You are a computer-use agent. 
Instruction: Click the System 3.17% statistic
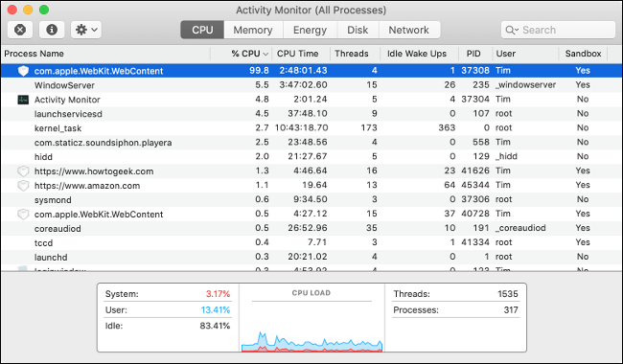(168, 294)
